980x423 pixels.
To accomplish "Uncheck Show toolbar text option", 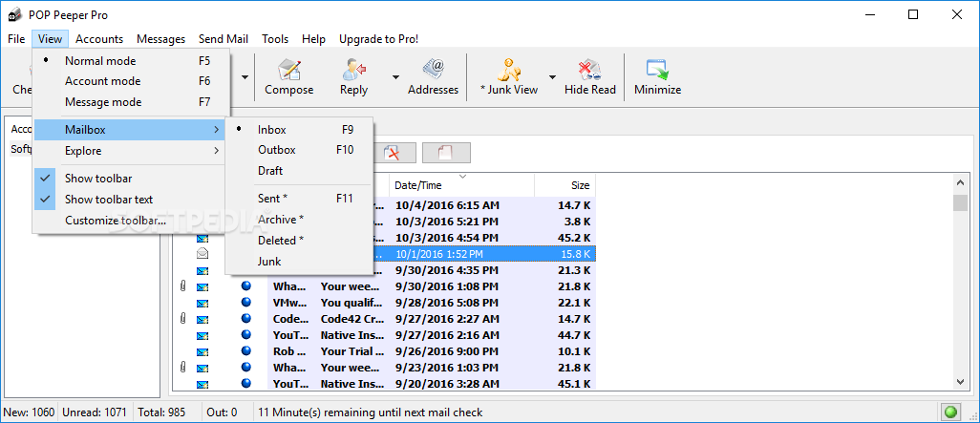I will [x=132, y=200].
